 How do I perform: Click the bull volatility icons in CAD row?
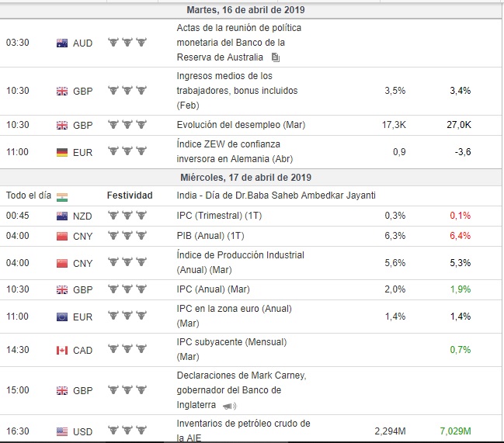[x=127, y=350]
